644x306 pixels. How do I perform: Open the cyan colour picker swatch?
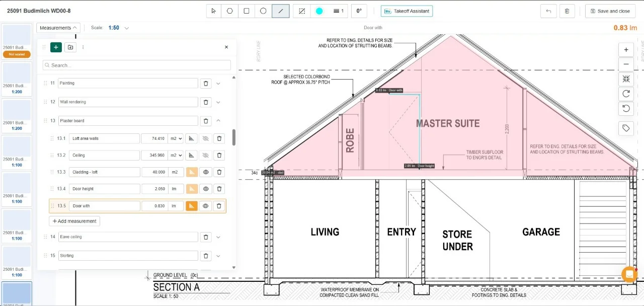click(319, 11)
